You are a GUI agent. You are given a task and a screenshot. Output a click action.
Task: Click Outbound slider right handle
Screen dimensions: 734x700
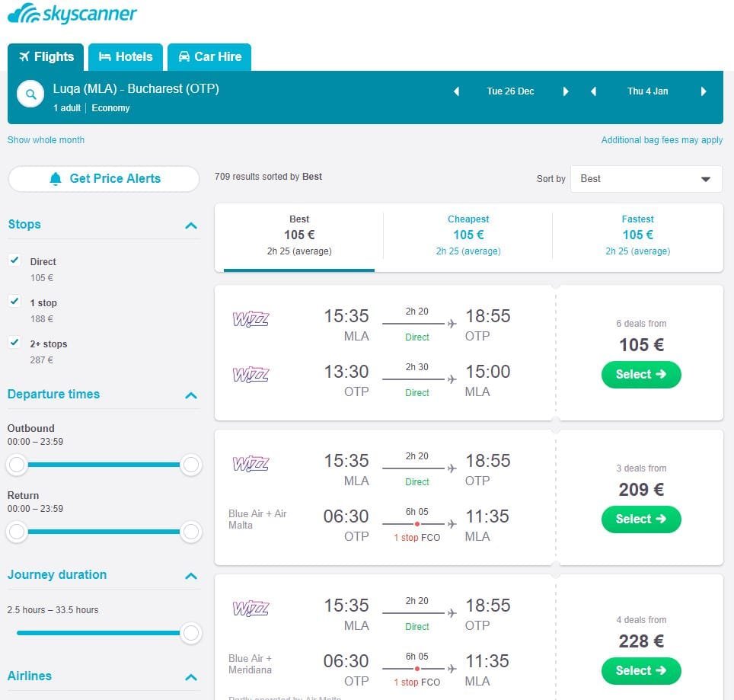pos(191,465)
